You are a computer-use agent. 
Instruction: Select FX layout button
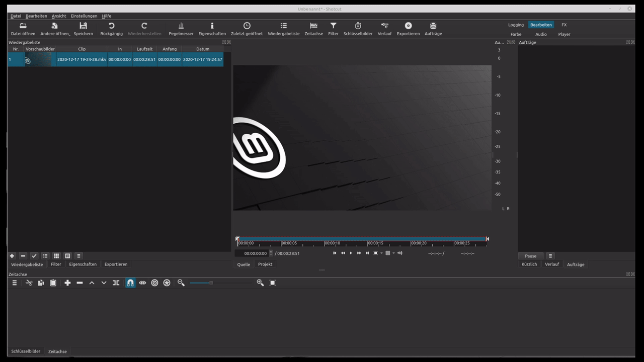(564, 25)
